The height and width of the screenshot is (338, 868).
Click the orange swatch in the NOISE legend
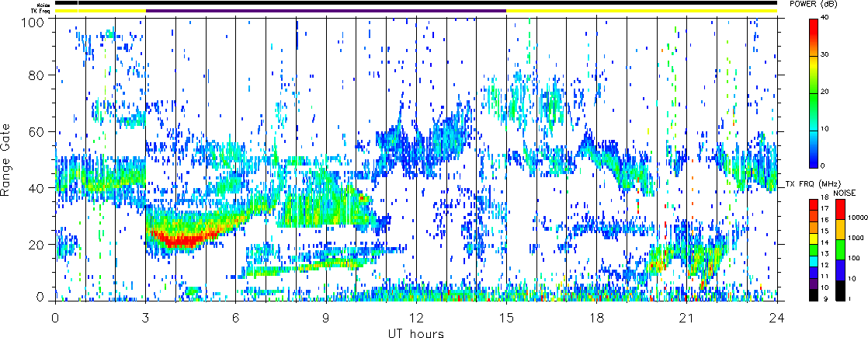[x=840, y=229]
